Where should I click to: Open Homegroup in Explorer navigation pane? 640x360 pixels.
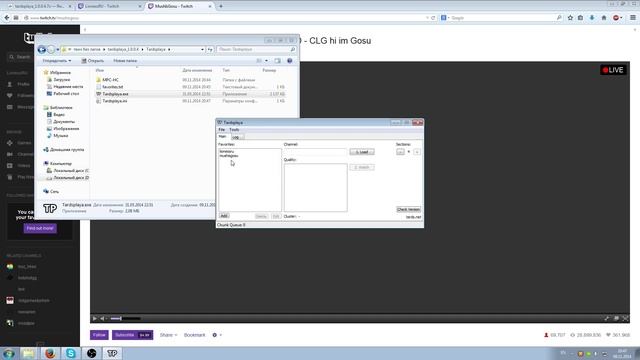coord(67,149)
